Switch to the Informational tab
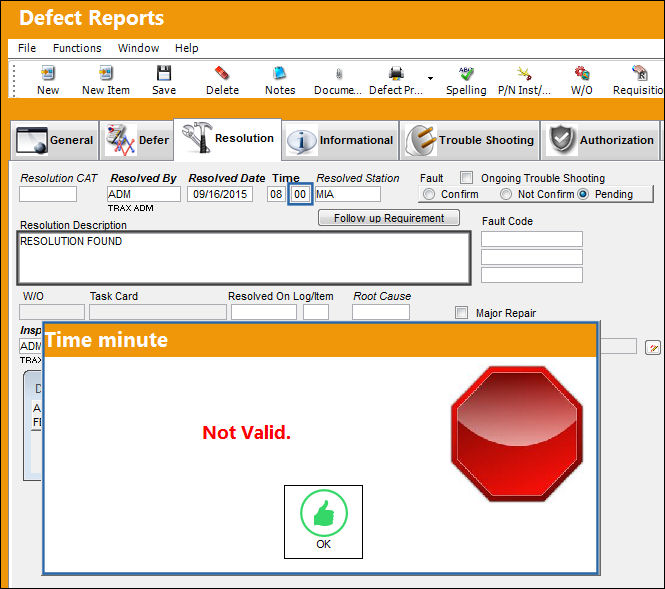The height and width of the screenshot is (589, 665). click(x=340, y=140)
